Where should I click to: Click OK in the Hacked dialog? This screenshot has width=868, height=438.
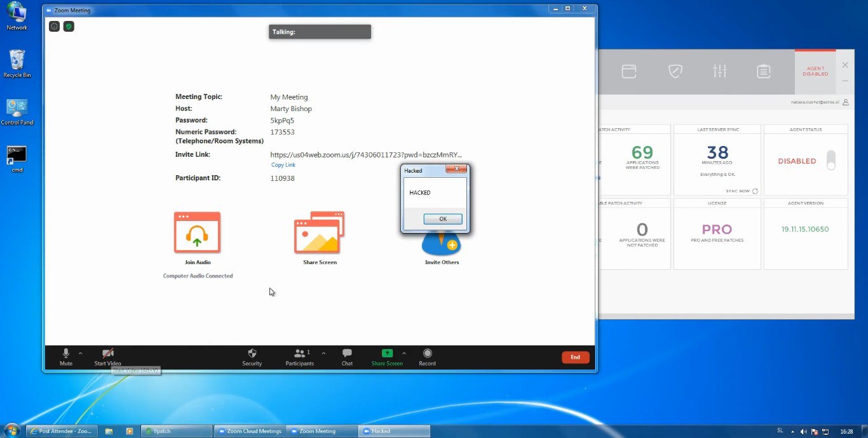(443, 218)
